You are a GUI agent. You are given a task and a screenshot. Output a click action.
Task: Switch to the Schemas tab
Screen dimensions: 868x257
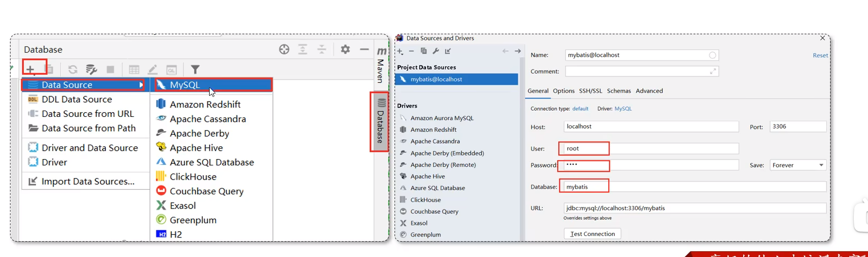pos(619,91)
